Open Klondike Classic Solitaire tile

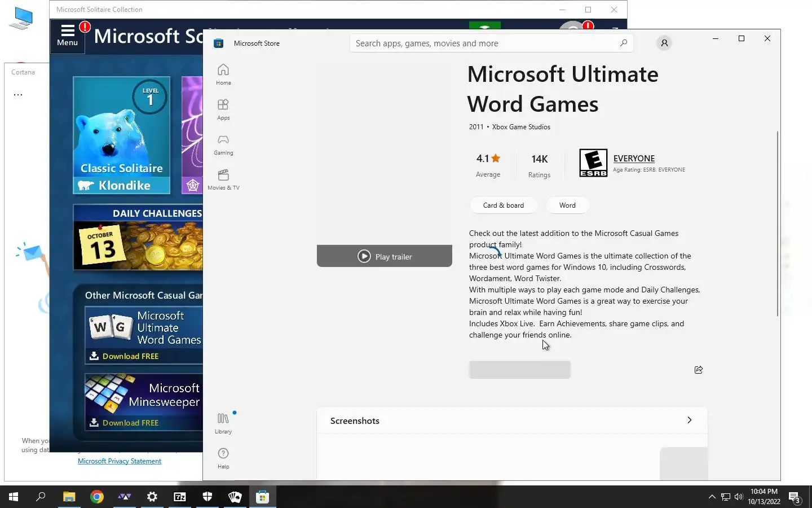121,135
